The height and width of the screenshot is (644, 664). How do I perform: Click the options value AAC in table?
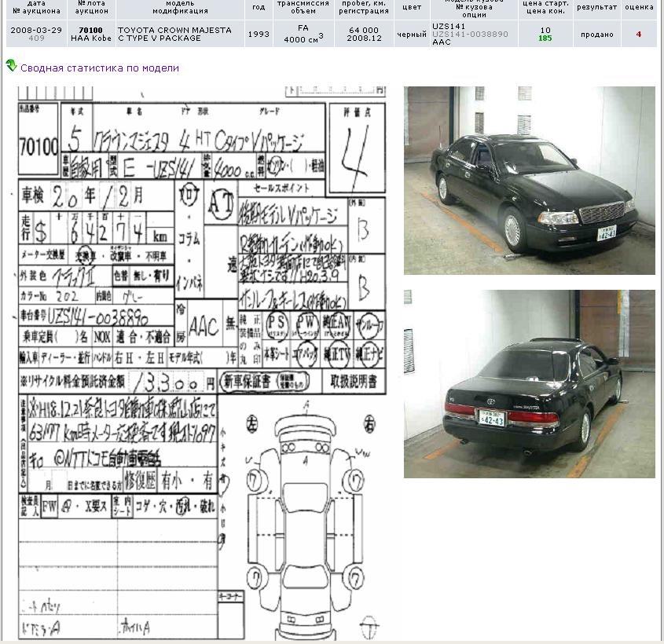point(442,42)
